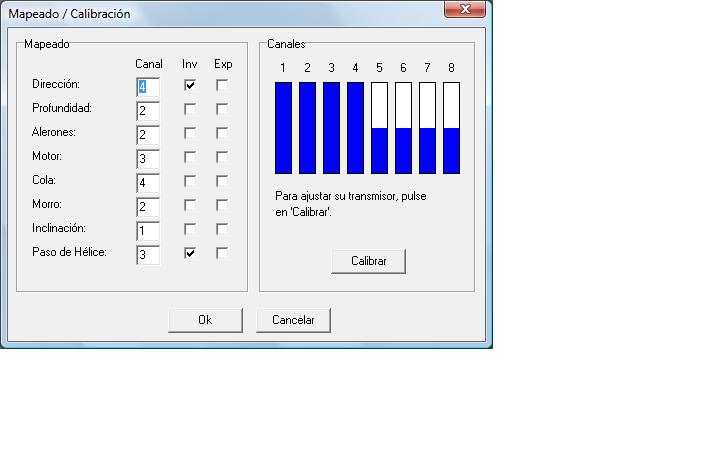
Task: Check Inv for Inclinación
Action: click(190, 229)
